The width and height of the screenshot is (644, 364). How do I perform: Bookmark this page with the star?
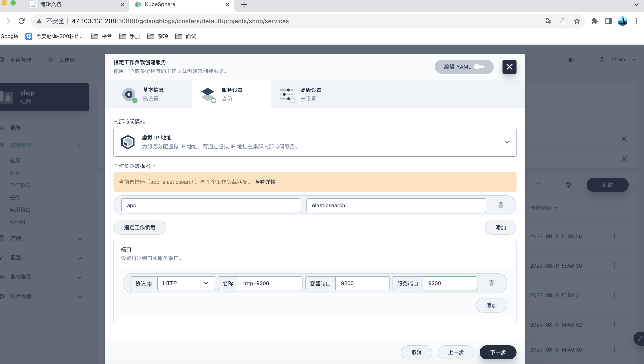click(577, 21)
